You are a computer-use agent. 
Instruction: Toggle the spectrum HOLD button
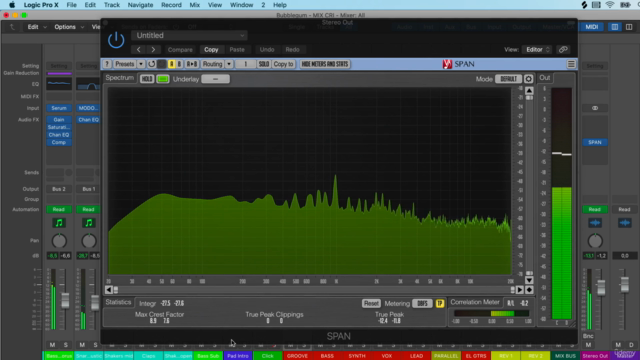pyautogui.click(x=147, y=79)
